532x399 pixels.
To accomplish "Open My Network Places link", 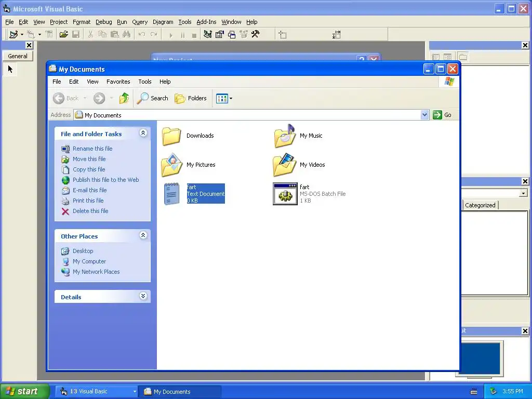I will pos(96,272).
